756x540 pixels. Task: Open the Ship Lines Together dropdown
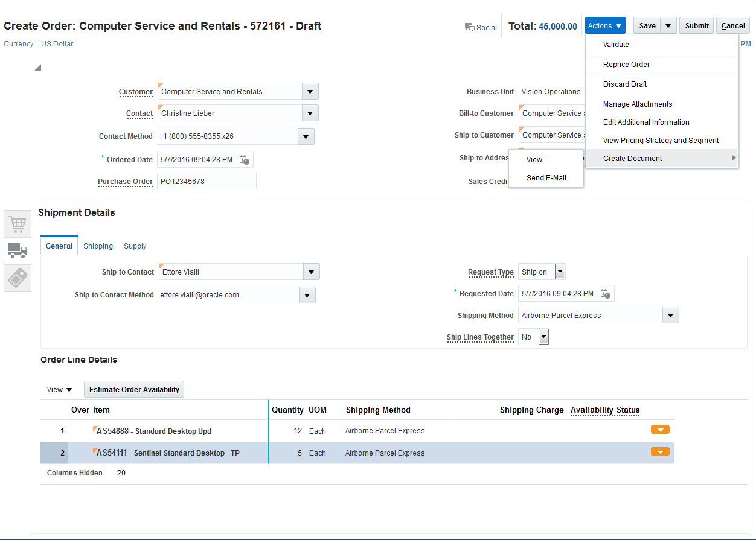tap(543, 337)
